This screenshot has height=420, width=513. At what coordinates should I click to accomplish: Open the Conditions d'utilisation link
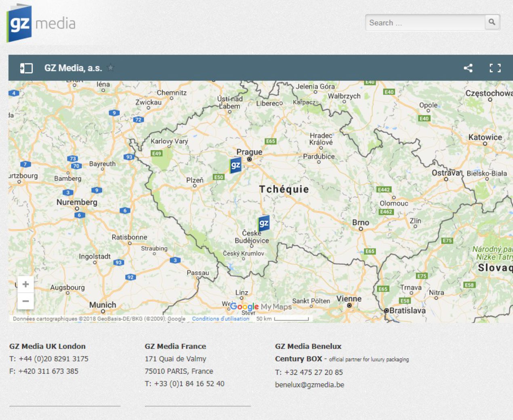(221, 319)
